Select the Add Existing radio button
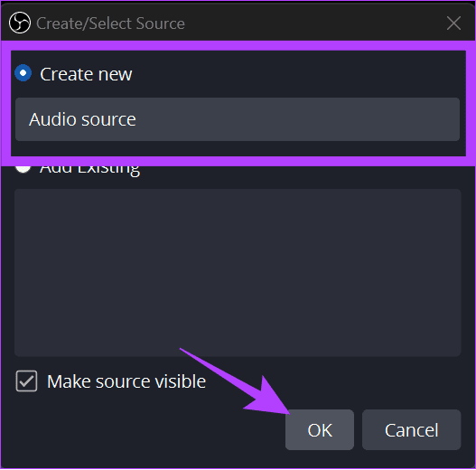Viewport: 476px width, 470px height. [x=23, y=169]
